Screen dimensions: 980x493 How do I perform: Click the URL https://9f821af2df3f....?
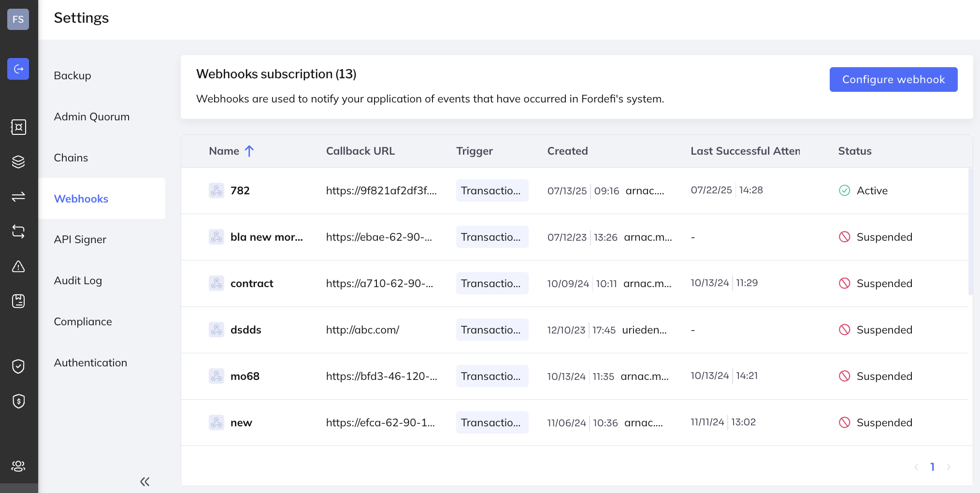[381, 190]
